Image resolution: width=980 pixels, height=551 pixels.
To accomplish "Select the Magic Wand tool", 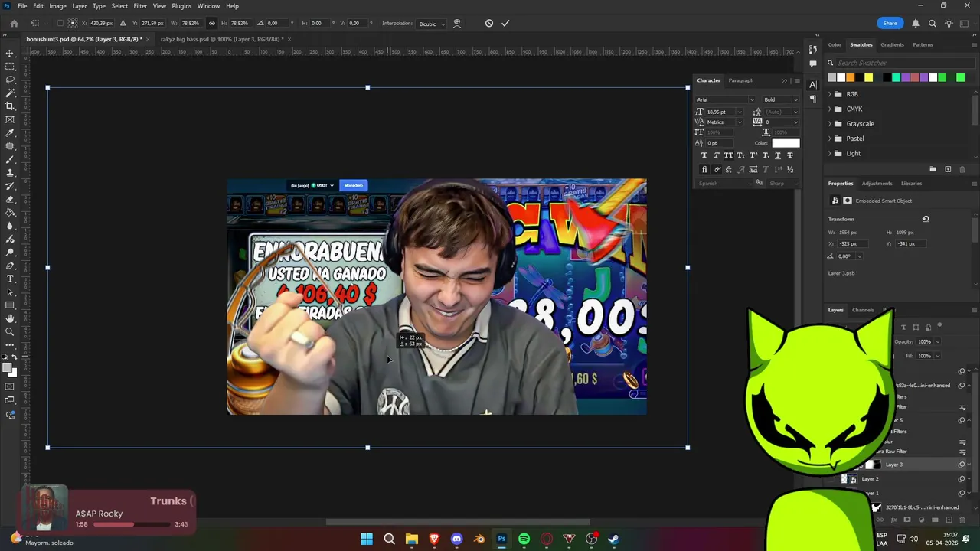I will (10, 93).
